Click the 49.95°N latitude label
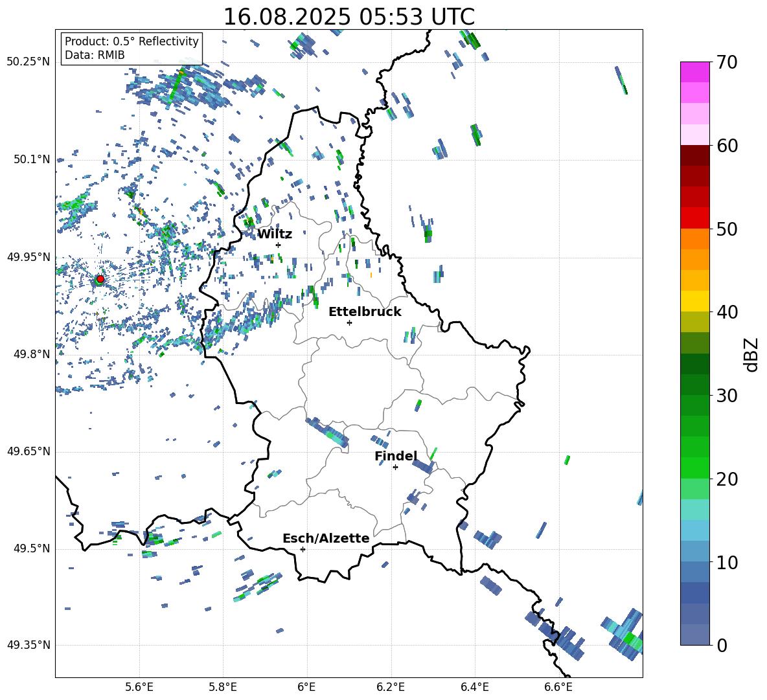Screen dimensions: 767x700 click(x=29, y=256)
